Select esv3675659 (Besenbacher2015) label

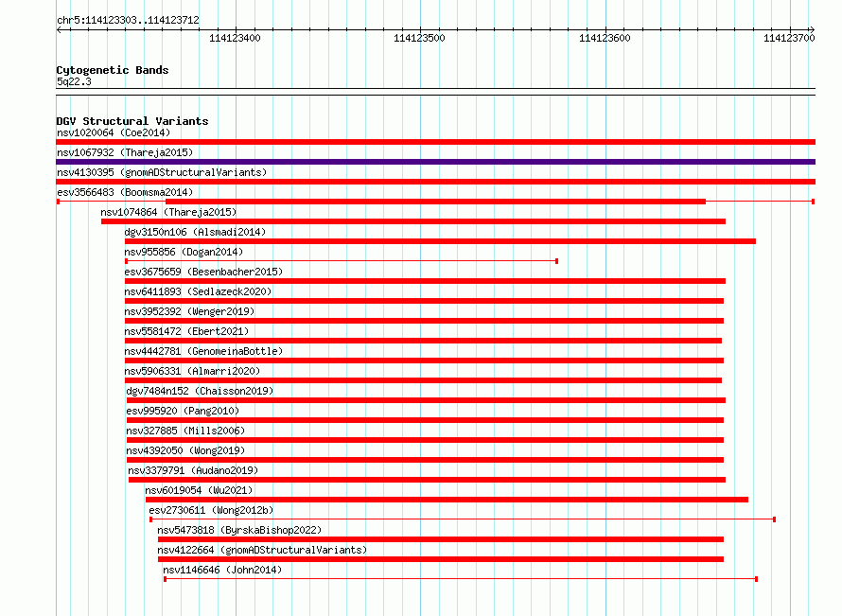[x=203, y=272]
